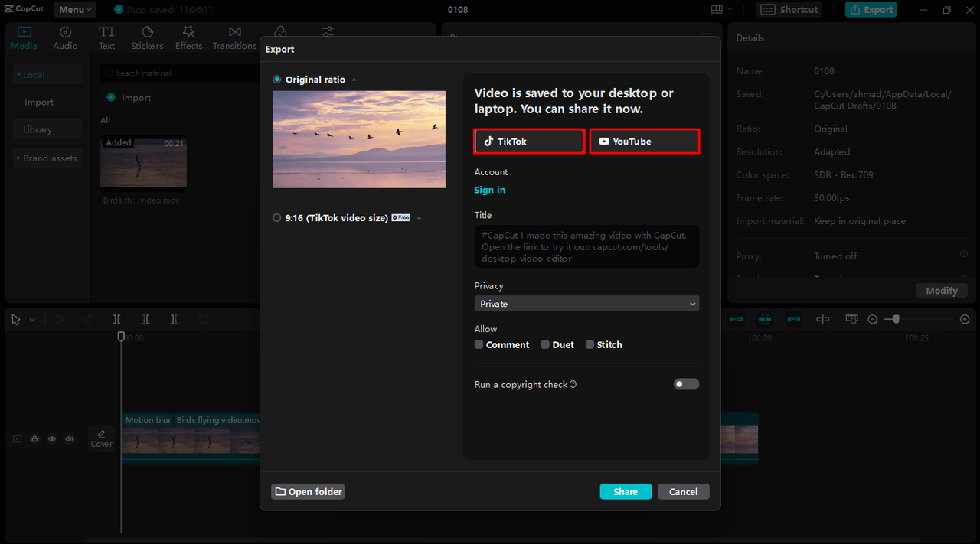Click the Delete trash icon in timeline
Screen dimensions: 980x544
tap(204, 319)
